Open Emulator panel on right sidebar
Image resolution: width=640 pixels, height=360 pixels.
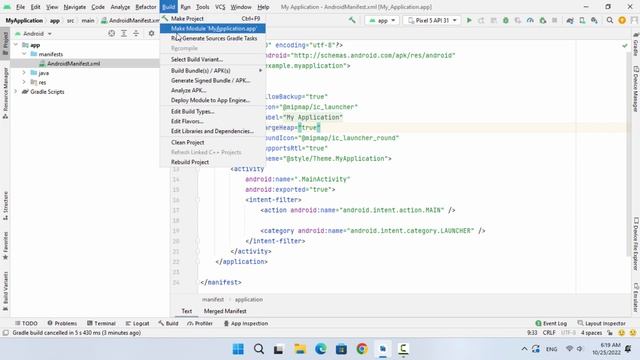tap(636, 297)
